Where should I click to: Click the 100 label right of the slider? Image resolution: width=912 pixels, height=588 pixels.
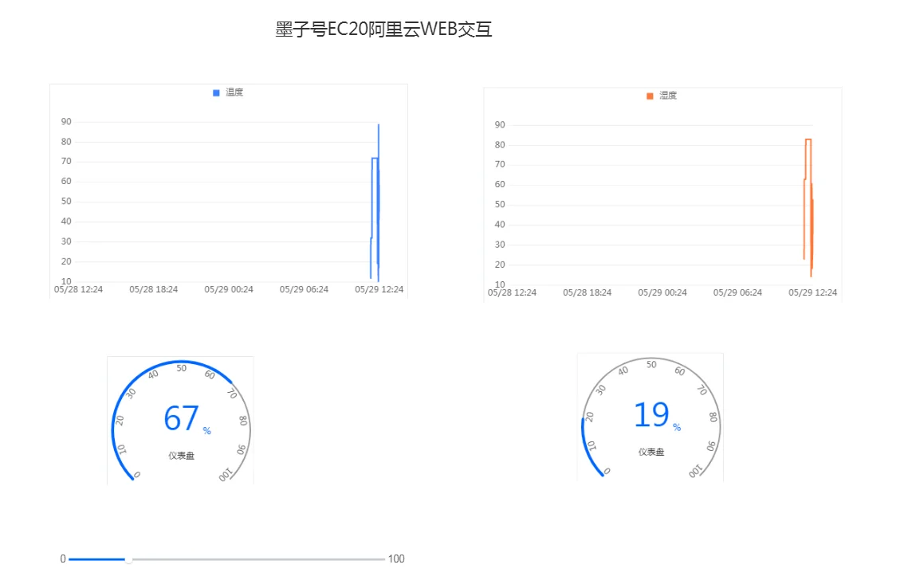click(396, 559)
